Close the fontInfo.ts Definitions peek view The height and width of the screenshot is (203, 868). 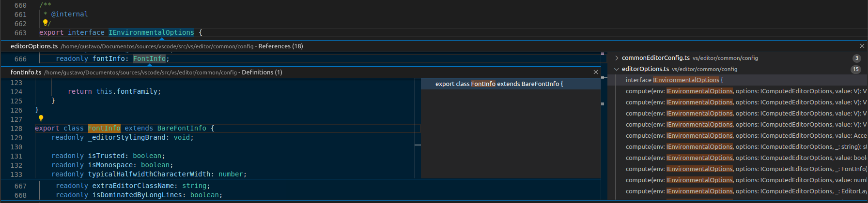click(x=595, y=72)
